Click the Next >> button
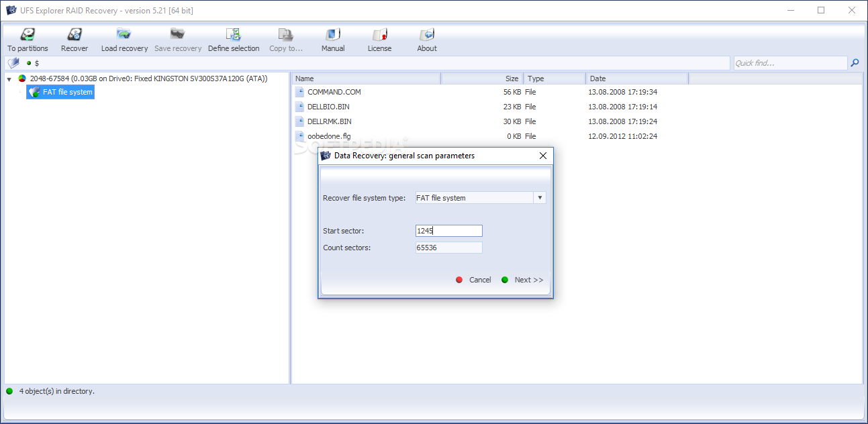The width and height of the screenshot is (868, 424). pyautogui.click(x=522, y=280)
